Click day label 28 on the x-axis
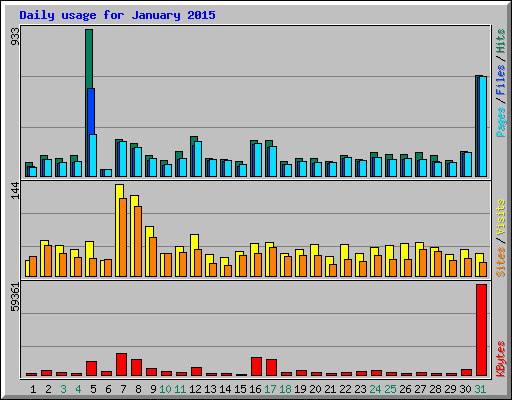512x400 pixels. (x=435, y=389)
